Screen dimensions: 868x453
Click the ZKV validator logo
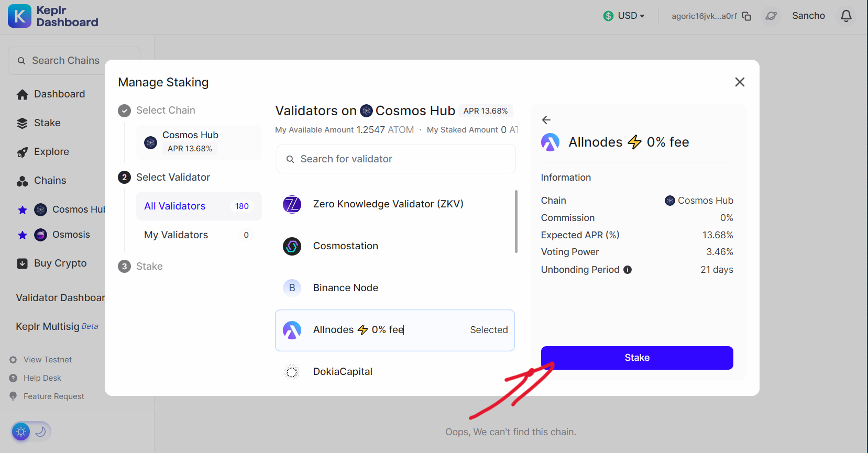292,204
